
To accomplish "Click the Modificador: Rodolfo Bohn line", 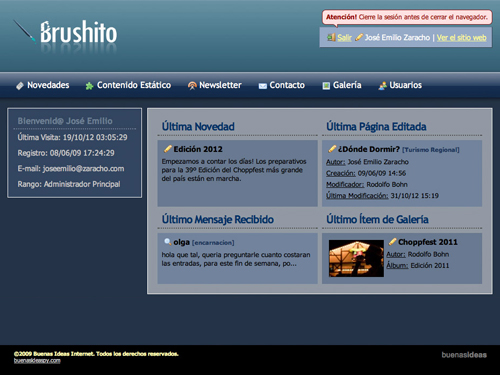I will tap(367, 185).
